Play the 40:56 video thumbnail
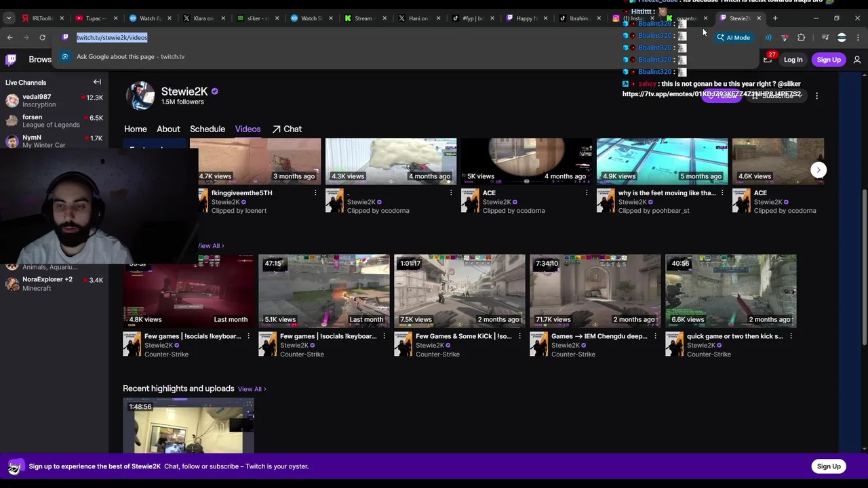This screenshot has width=868, height=488. click(x=730, y=291)
